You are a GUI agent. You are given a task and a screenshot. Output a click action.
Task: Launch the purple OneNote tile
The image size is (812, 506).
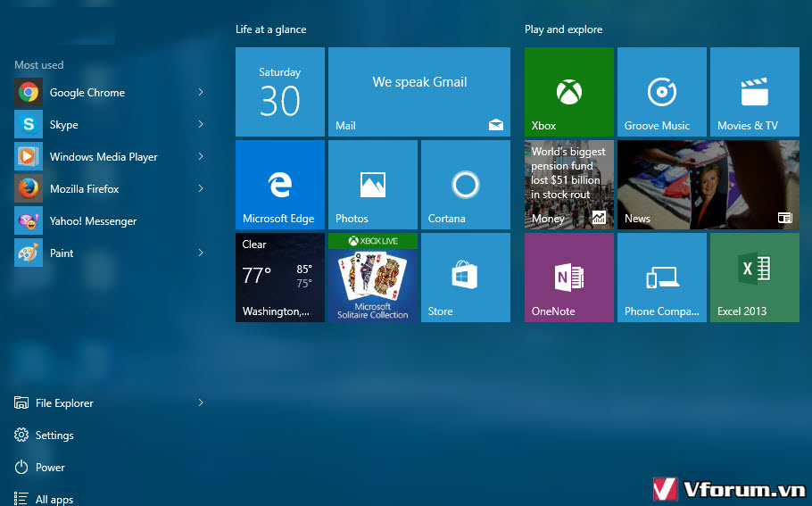569,278
